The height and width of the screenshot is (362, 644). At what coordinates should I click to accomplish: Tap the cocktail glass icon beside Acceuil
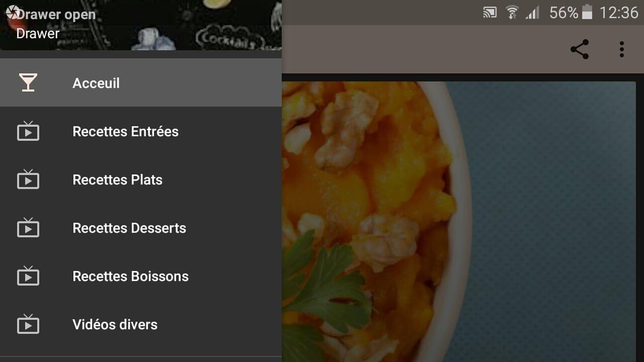(28, 82)
